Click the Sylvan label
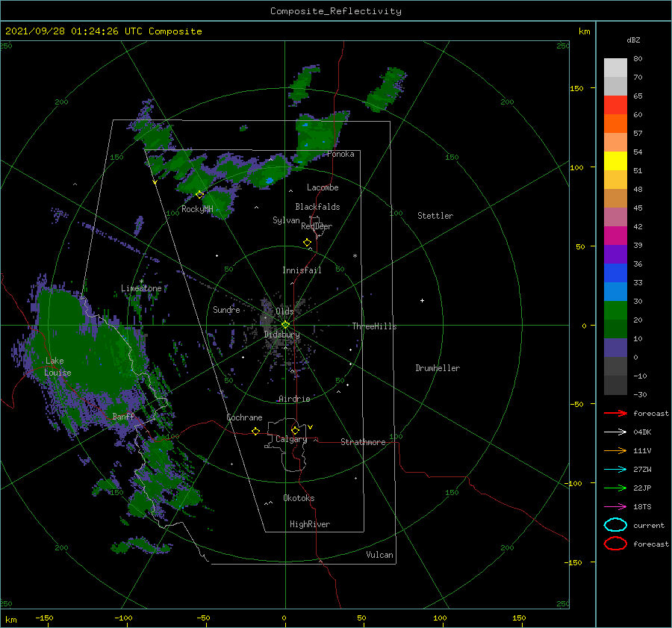 pyautogui.click(x=286, y=220)
